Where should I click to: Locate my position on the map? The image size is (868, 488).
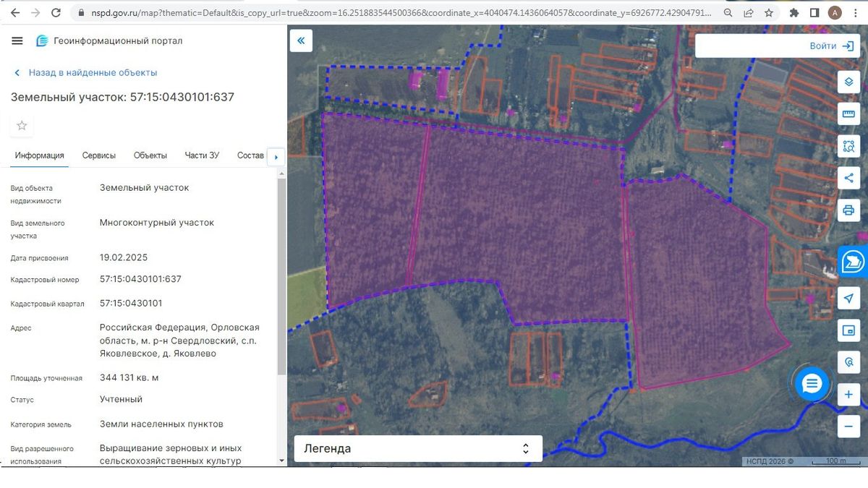848,299
